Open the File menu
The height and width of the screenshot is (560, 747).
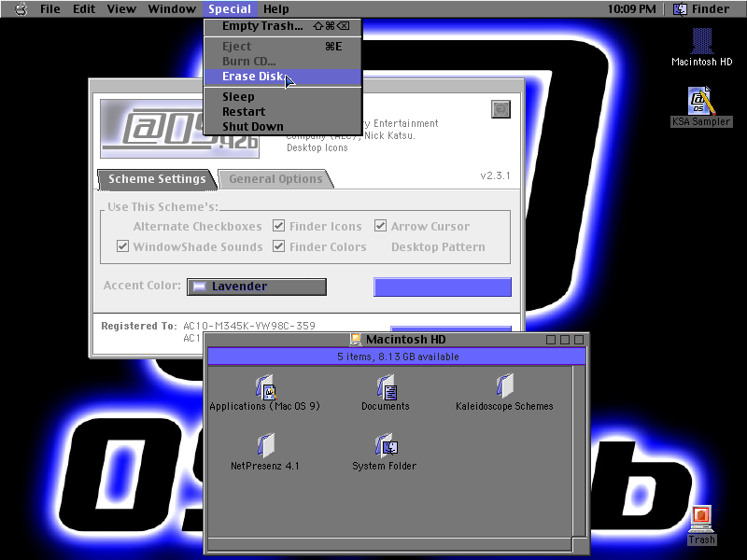(x=50, y=9)
